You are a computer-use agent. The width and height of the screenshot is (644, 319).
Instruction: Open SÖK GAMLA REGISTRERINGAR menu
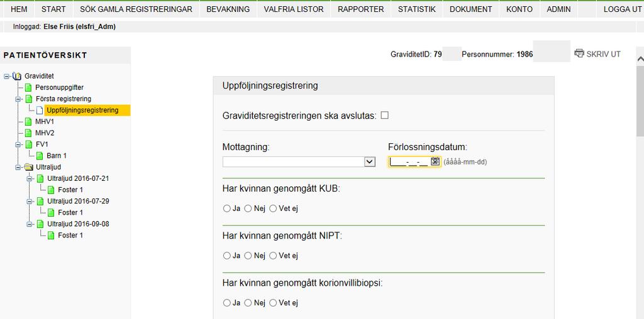click(136, 9)
